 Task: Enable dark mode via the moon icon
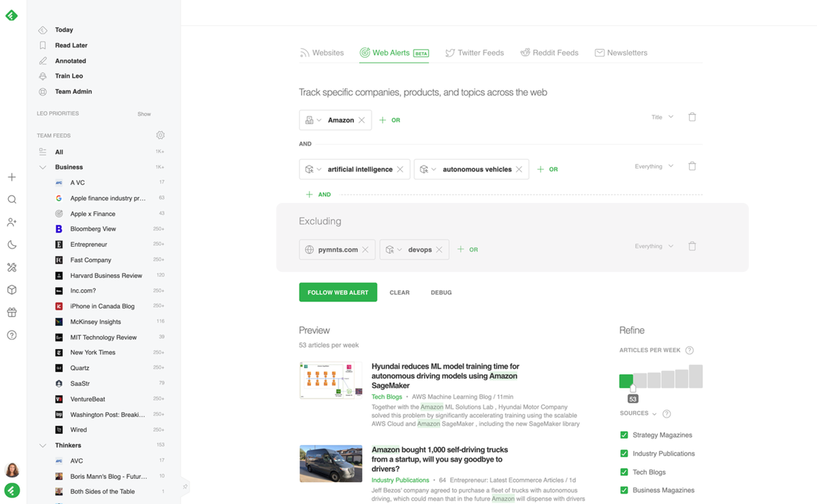pyautogui.click(x=11, y=244)
